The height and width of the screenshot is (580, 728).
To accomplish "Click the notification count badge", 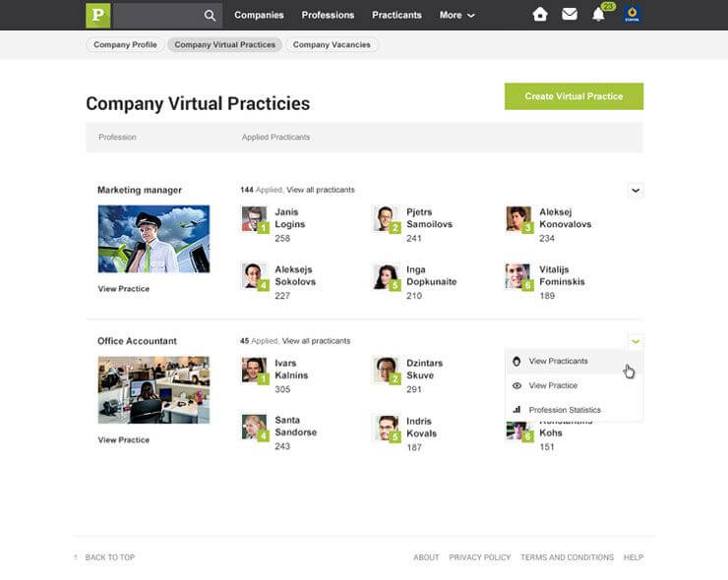I will pyautogui.click(x=608, y=7).
